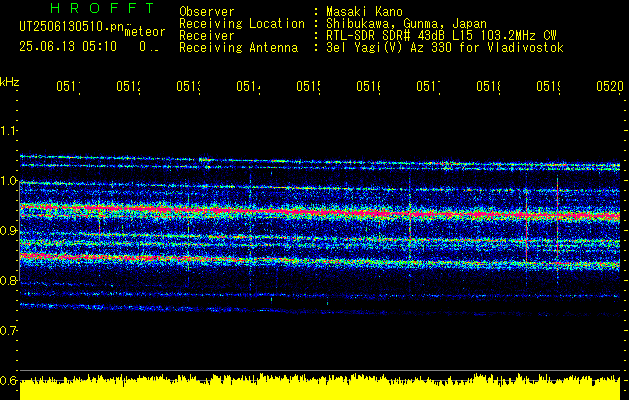Click the 0519 time marker
Viewport: 629px width, 400px height.
[549, 86]
